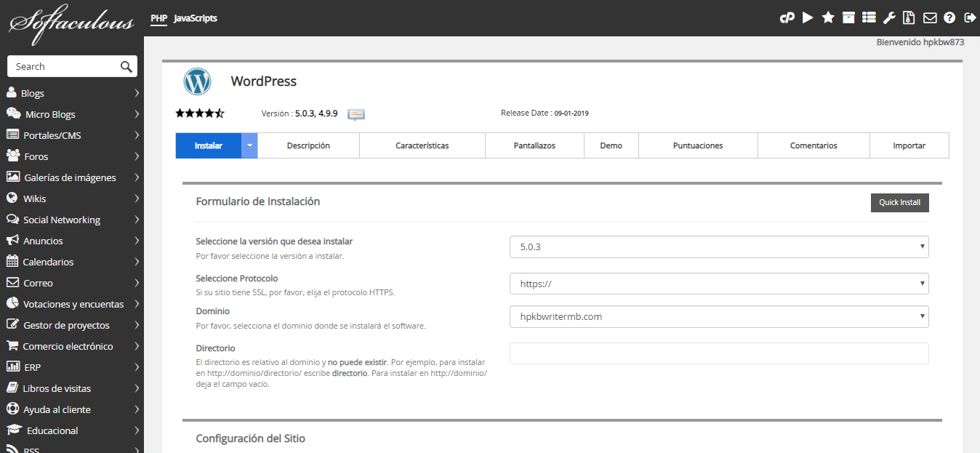The image size is (980, 453).
Task: View the Pantallazos tab
Action: point(534,145)
